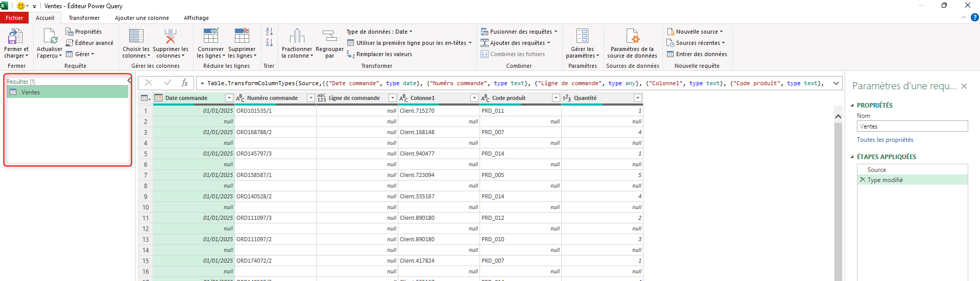Change data type icon of Quantité column
980x281 pixels.
(567, 98)
